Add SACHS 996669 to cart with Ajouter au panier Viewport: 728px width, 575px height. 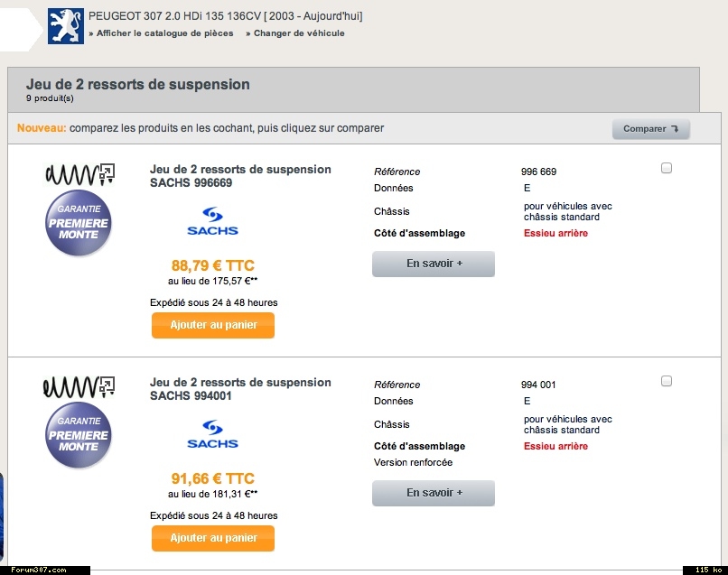pyautogui.click(x=213, y=325)
